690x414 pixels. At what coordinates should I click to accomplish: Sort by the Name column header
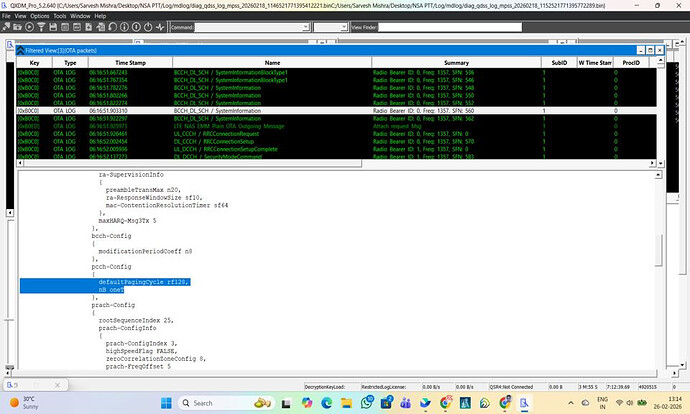[272, 62]
